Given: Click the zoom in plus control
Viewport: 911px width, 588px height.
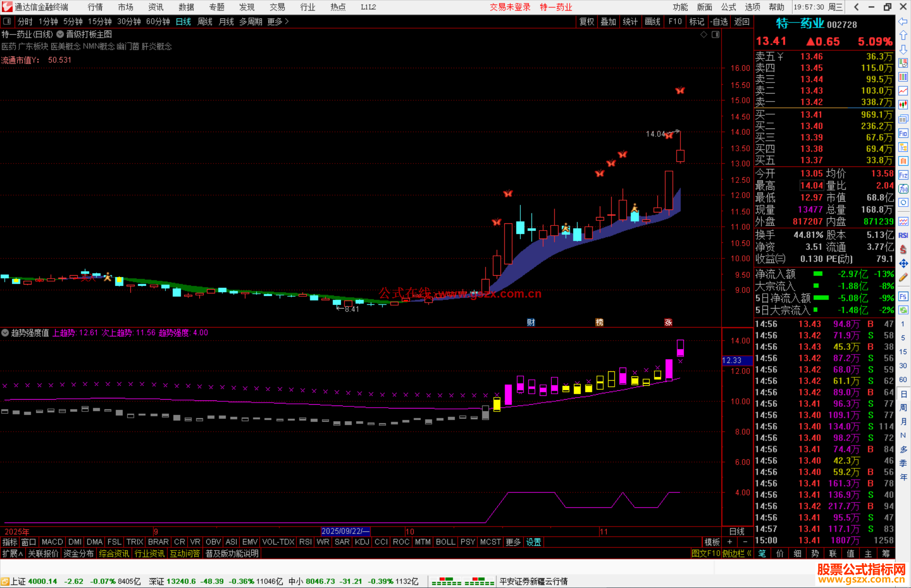Looking at the screenshot, I should [730, 542].
